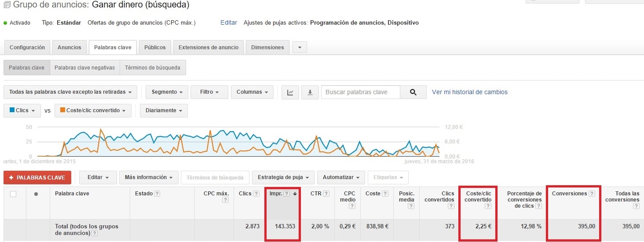644x242 pixels.
Task: Click help icon beside Conversiones header
Action: point(592,194)
